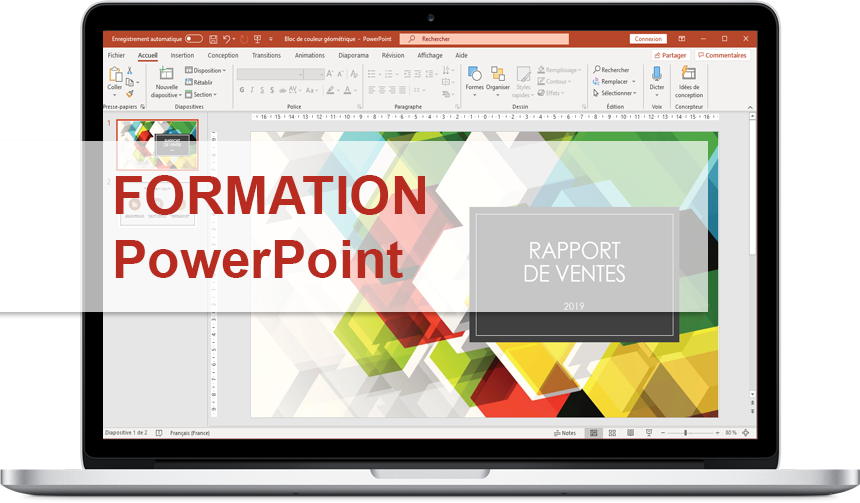The width and height of the screenshot is (860, 503).
Task: Open the font size combo box
Action: pos(314,74)
